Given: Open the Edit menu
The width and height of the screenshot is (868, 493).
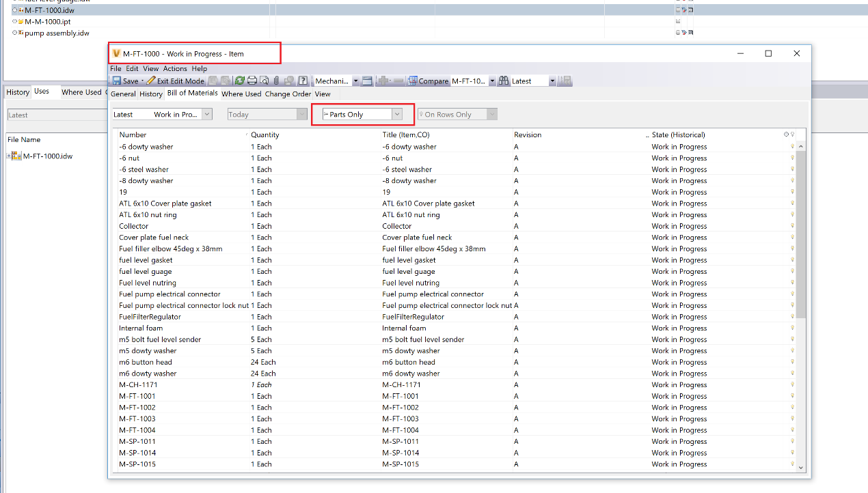Looking at the screenshot, I should pyautogui.click(x=132, y=68).
